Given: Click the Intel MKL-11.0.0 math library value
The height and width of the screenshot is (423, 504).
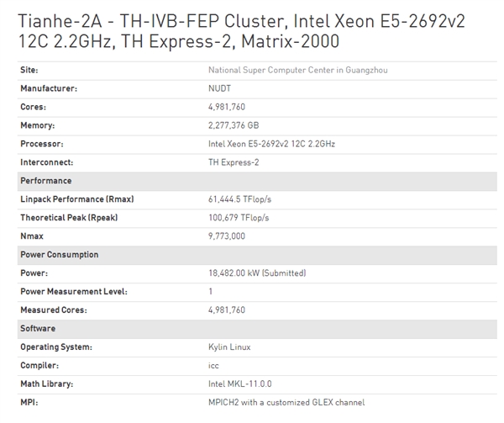Looking at the screenshot, I should (240, 383).
